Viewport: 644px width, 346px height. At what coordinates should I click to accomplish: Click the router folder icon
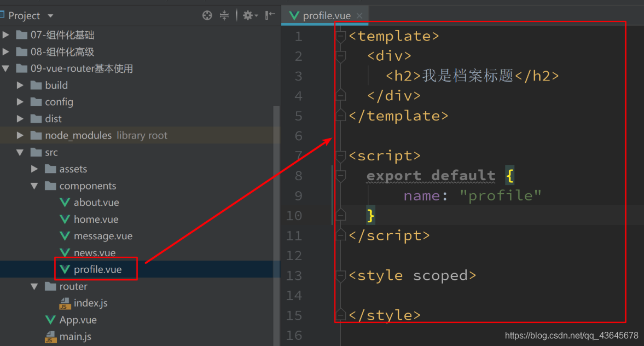(x=50, y=286)
